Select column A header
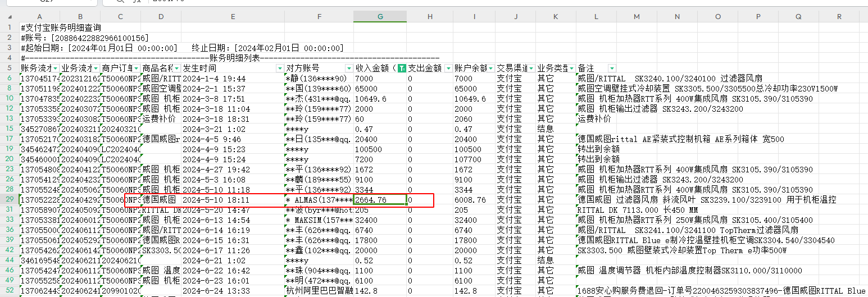The width and height of the screenshot is (868, 297). (x=39, y=17)
